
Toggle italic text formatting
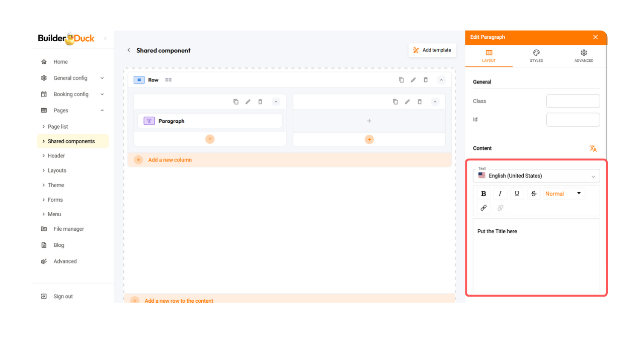tap(500, 194)
